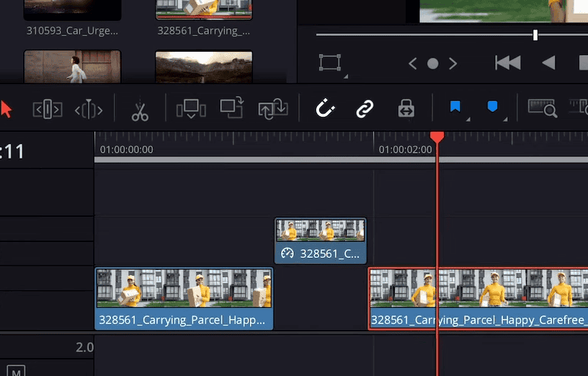Click Replace Clip toolbar icon

pos(273,109)
